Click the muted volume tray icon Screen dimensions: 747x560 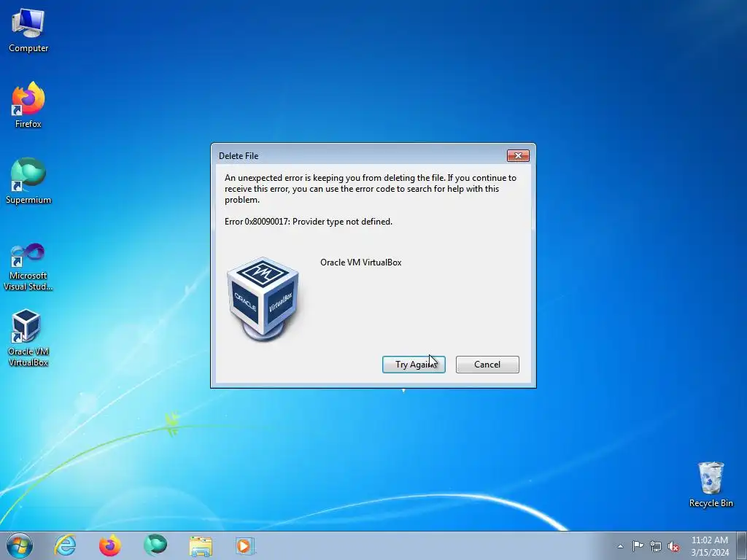[x=673, y=546]
